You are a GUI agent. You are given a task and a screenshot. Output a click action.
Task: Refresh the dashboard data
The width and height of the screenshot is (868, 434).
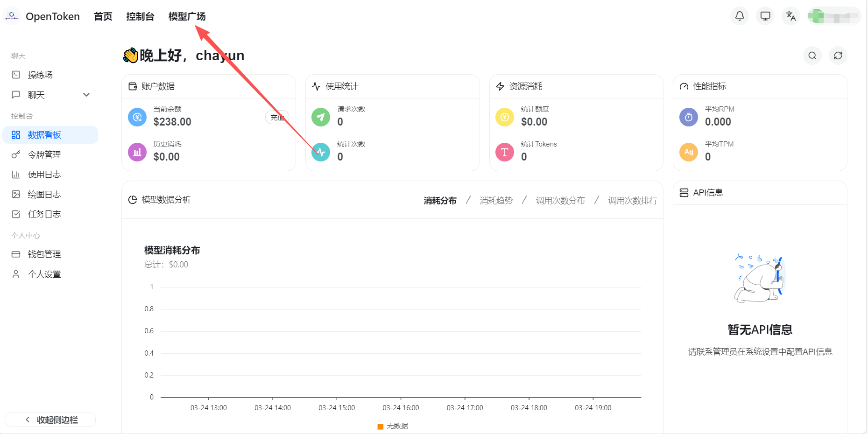[838, 56]
